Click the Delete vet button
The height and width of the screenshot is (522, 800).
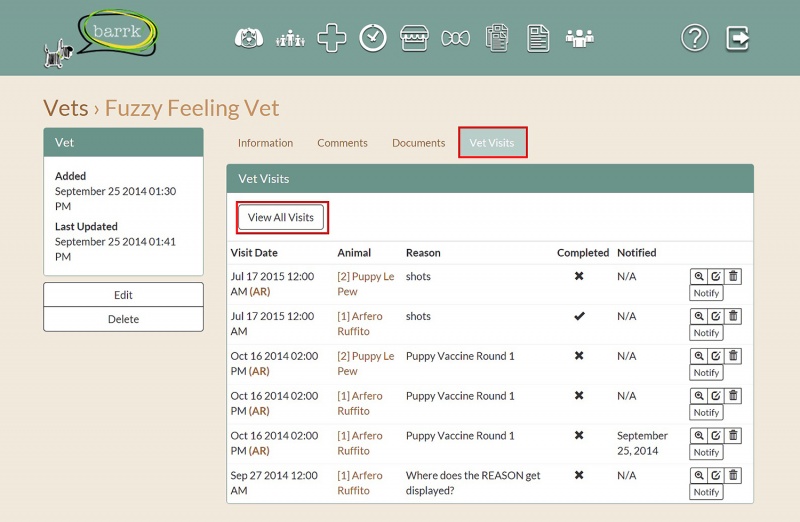123,319
